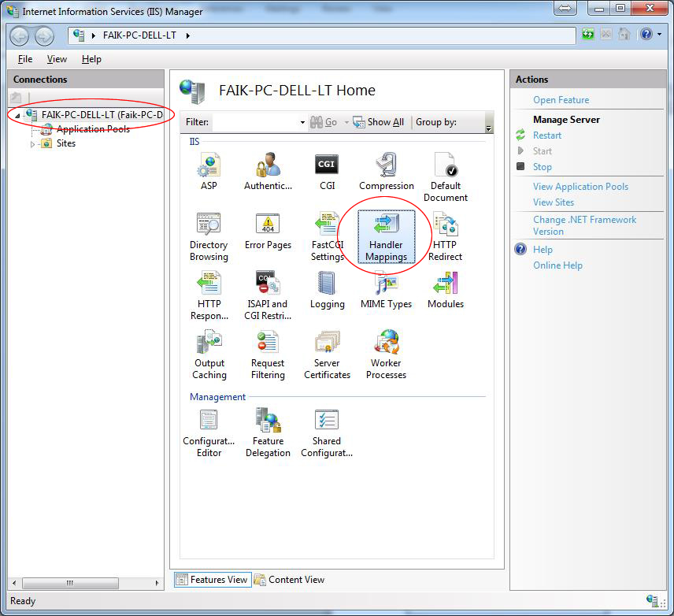Open the Request Filtering feature
Screen dimensions: 674x616
268,355
